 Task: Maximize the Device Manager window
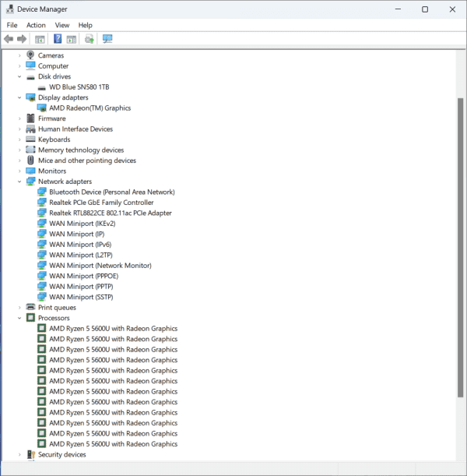tap(425, 9)
